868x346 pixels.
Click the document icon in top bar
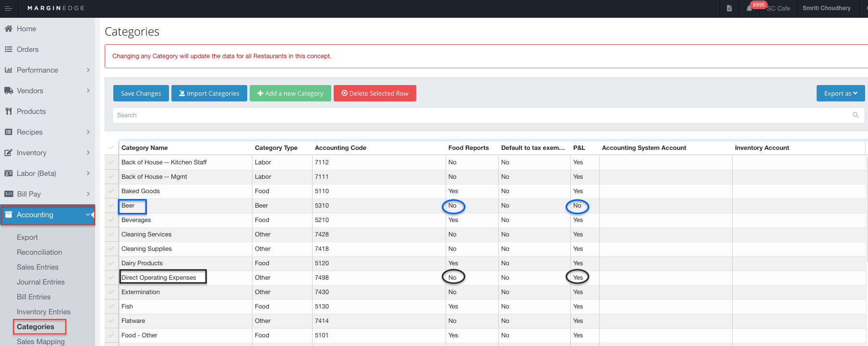pyautogui.click(x=729, y=8)
